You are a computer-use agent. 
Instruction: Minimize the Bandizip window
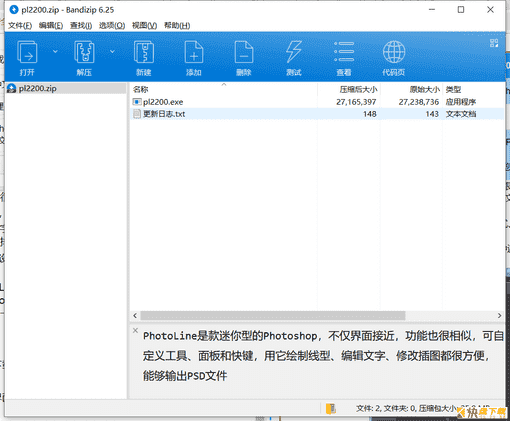pyautogui.click(x=432, y=10)
